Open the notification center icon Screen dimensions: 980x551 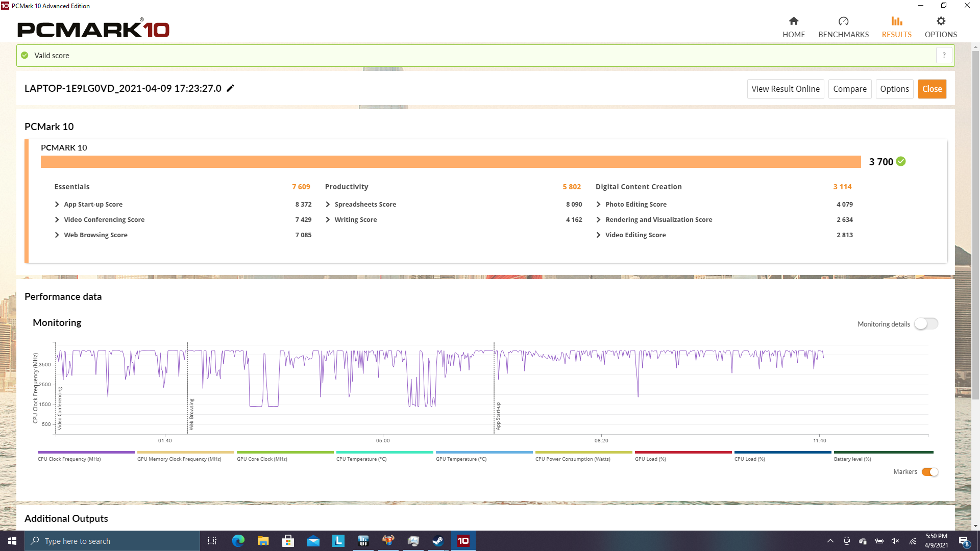(x=964, y=541)
